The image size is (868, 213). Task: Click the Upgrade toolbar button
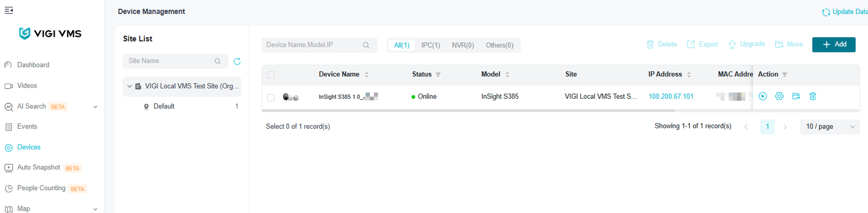[746, 44]
